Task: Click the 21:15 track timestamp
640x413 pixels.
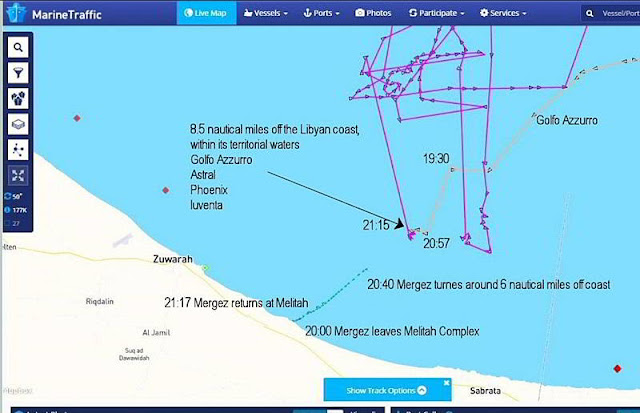Action: point(376,225)
